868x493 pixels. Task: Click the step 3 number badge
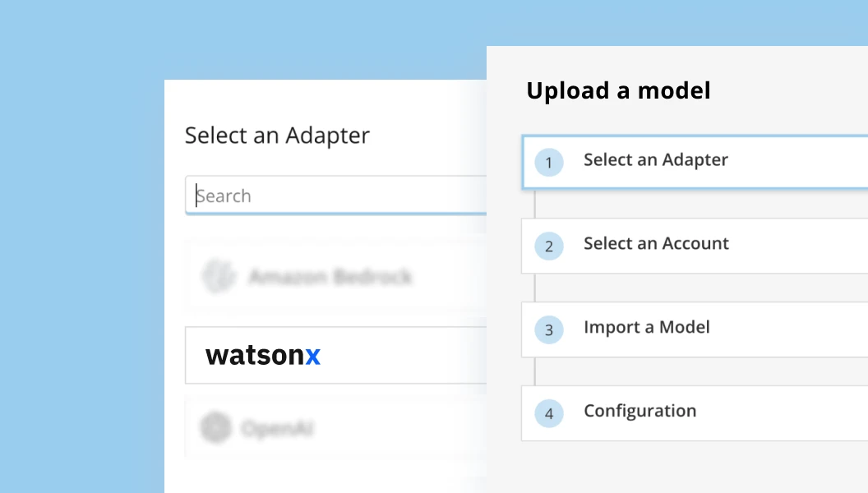coord(548,329)
